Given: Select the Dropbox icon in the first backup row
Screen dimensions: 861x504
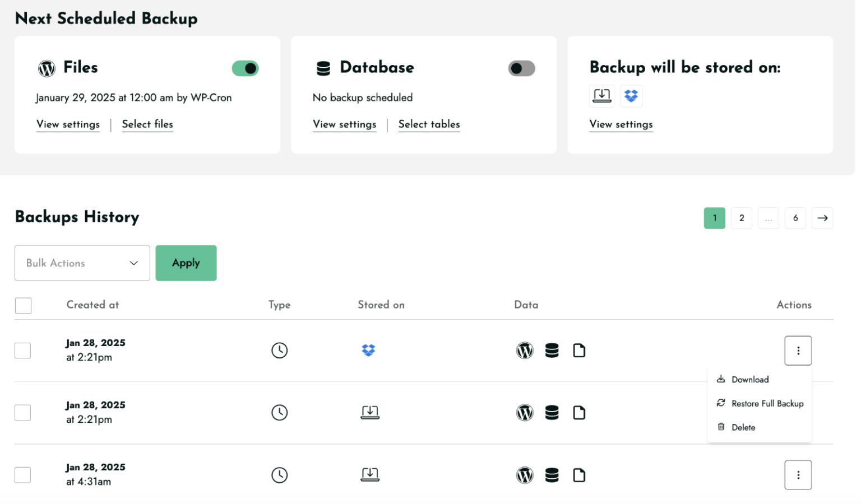Looking at the screenshot, I should pyautogui.click(x=369, y=350).
